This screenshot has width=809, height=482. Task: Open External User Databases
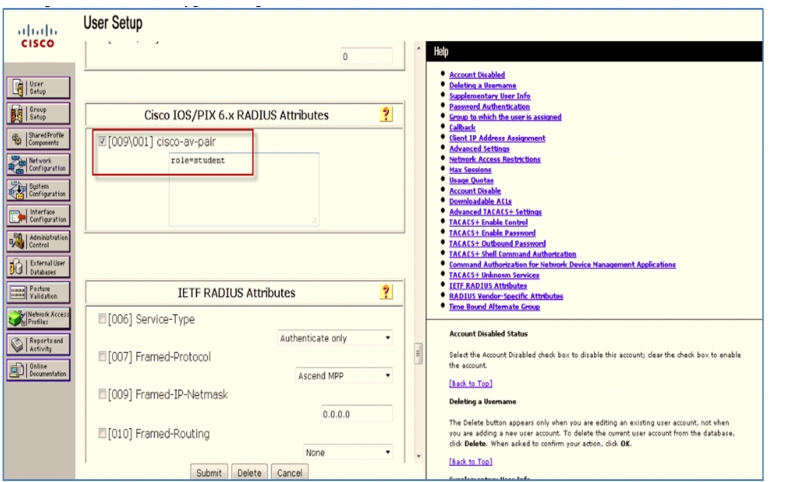tap(38, 267)
